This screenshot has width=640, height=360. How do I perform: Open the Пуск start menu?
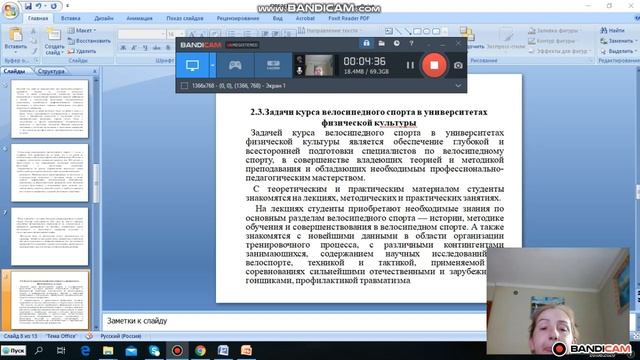pyautogui.click(x=13, y=351)
